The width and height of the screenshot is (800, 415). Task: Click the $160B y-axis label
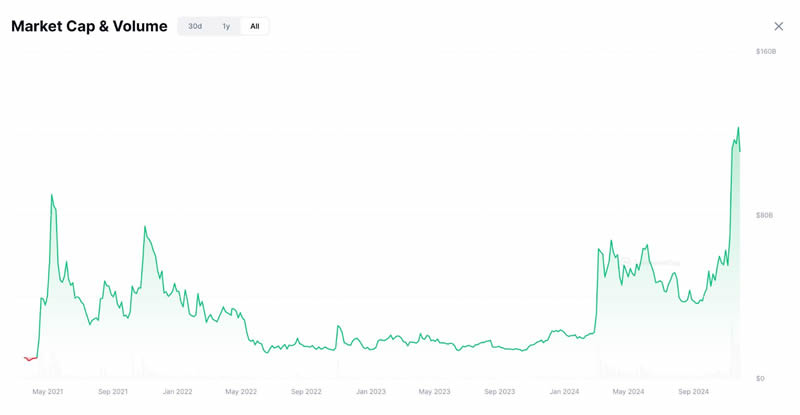tap(766, 51)
